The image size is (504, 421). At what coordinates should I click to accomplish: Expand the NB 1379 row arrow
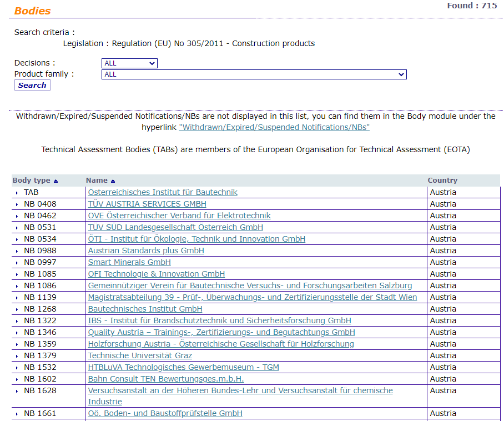[x=17, y=356]
